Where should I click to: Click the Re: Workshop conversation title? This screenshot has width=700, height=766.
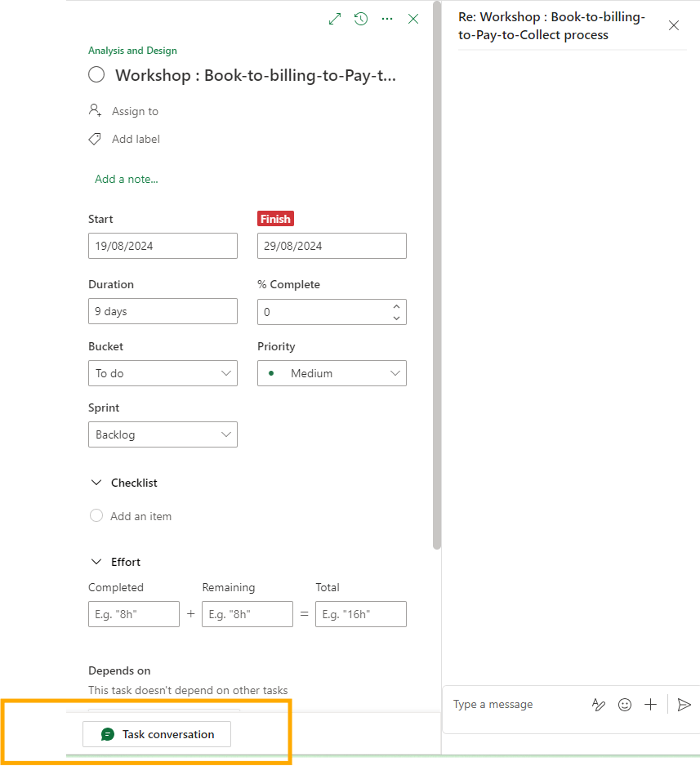pos(551,26)
